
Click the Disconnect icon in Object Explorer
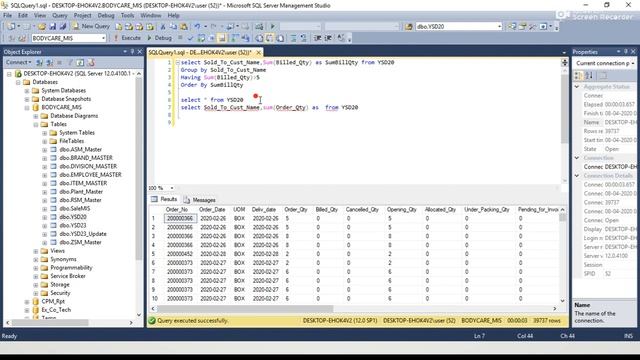point(49,62)
